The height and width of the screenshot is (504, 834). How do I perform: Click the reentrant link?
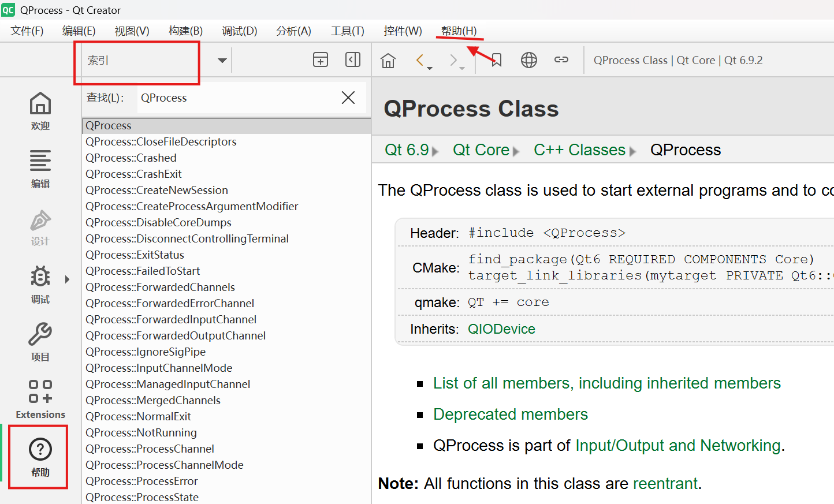pos(665,484)
